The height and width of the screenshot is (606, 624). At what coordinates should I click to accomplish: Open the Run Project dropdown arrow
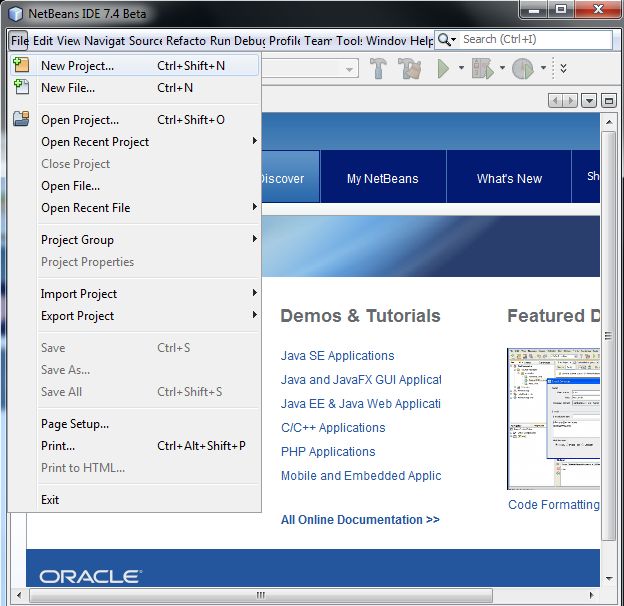461,68
